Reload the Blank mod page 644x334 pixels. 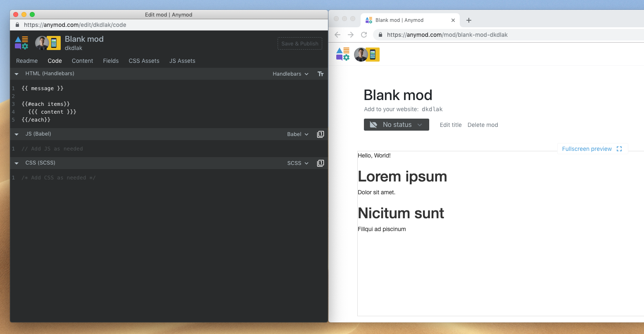point(364,35)
